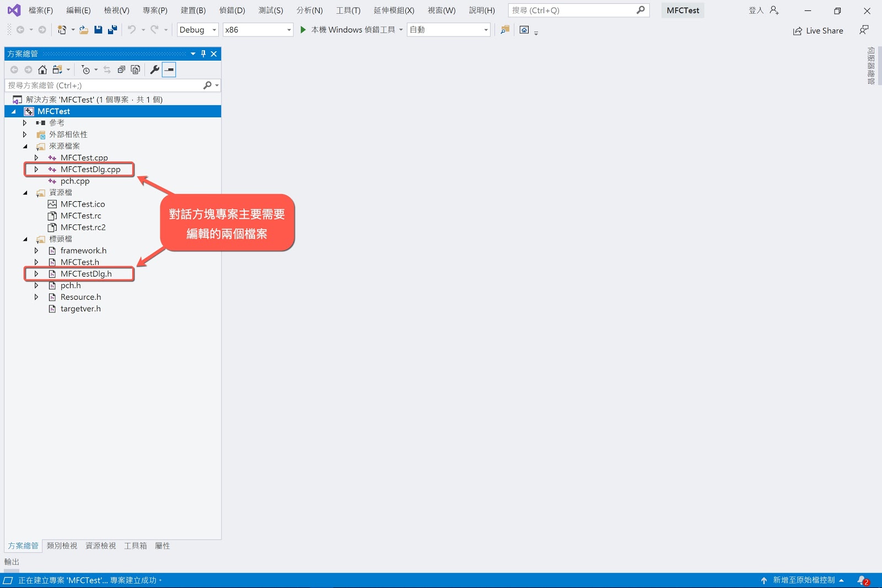
Task: Click the Send Feedback person icon
Action: [x=864, y=30]
